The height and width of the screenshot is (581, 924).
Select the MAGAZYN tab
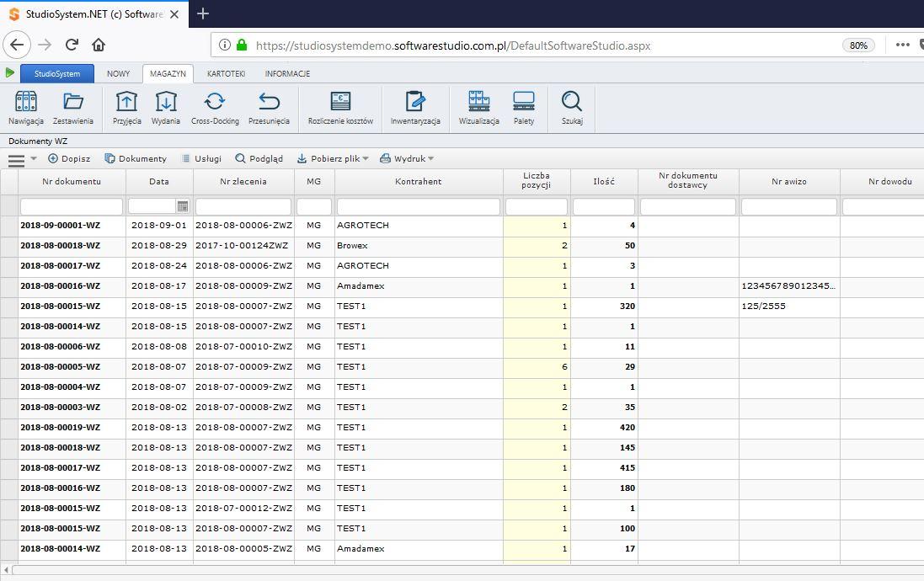(168, 73)
